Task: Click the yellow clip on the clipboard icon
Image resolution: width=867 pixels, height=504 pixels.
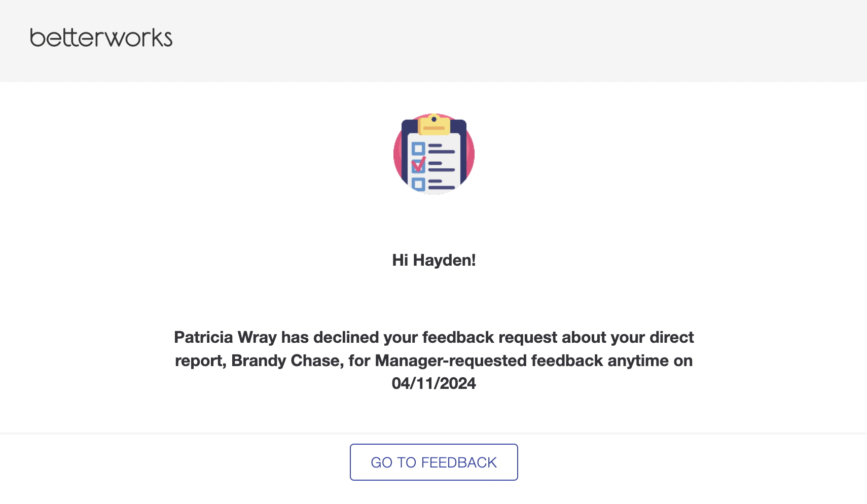Action: point(434,125)
